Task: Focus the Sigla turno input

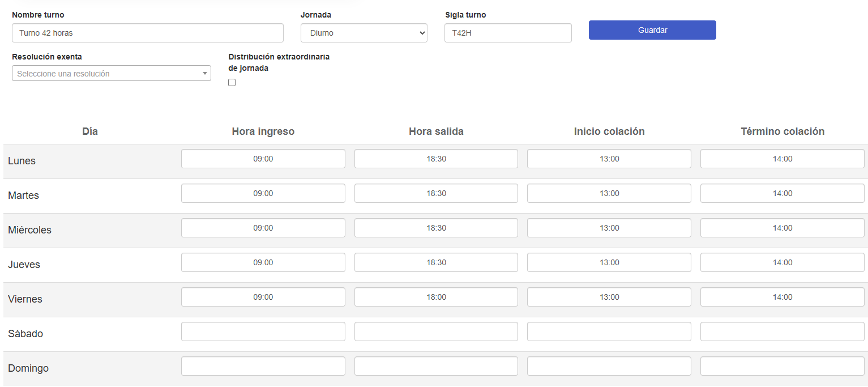Action: pyautogui.click(x=508, y=33)
